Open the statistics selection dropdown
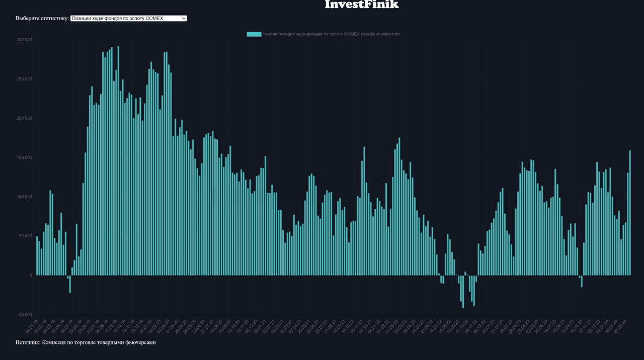The height and width of the screenshot is (360, 644). [x=129, y=18]
